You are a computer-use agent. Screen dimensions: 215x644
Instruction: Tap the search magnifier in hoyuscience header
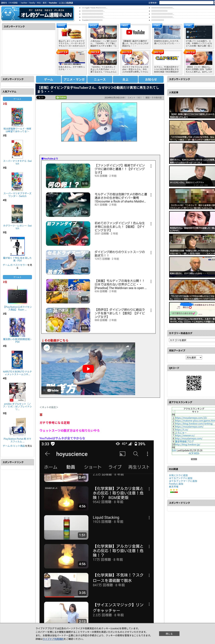tap(136, 454)
